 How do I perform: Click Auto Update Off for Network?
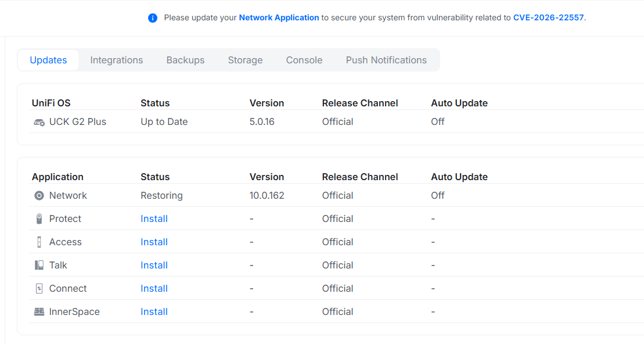[438, 196]
